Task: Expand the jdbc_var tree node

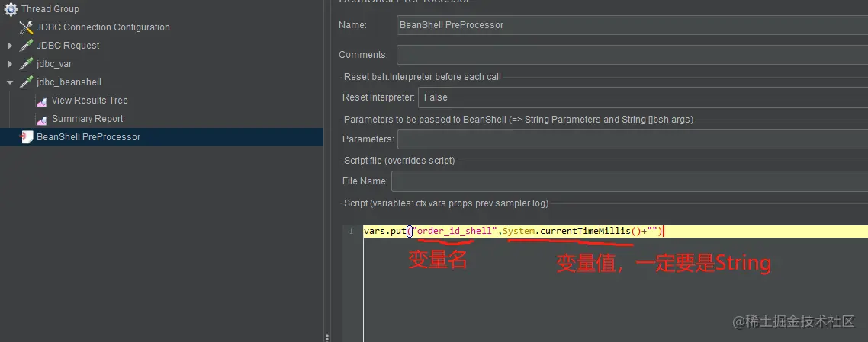Action: point(10,63)
